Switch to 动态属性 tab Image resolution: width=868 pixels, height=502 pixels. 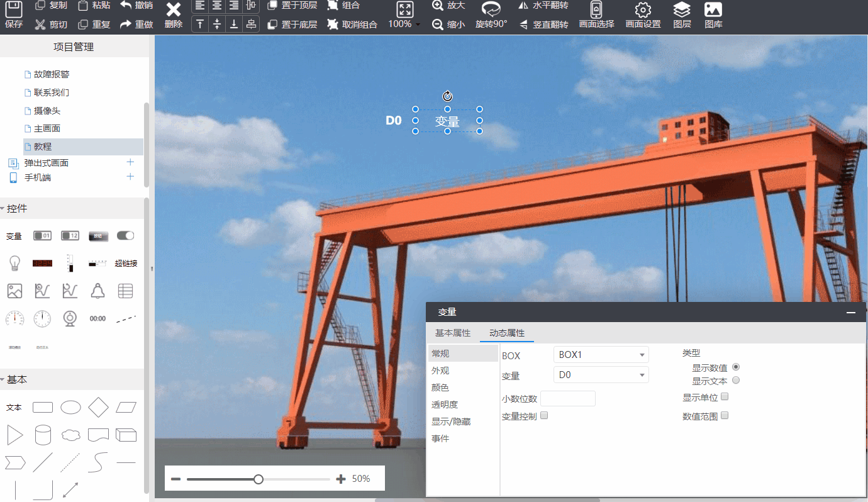click(507, 333)
